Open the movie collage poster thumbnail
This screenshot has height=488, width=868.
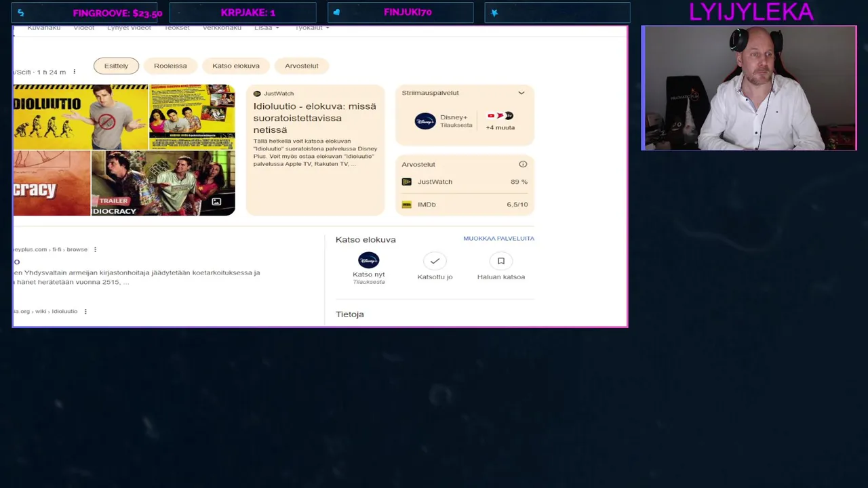pos(192,117)
